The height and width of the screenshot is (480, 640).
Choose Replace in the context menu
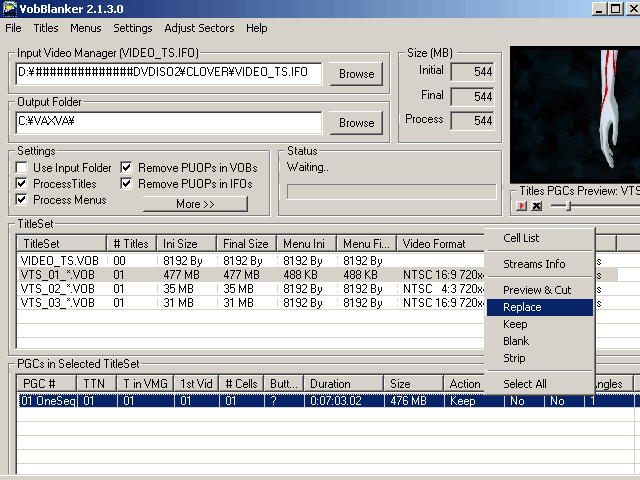click(x=539, y=307)
